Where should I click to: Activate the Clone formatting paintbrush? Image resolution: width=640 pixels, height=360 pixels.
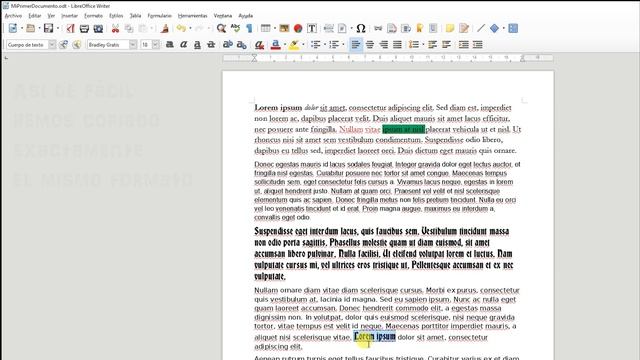point(165,28)
